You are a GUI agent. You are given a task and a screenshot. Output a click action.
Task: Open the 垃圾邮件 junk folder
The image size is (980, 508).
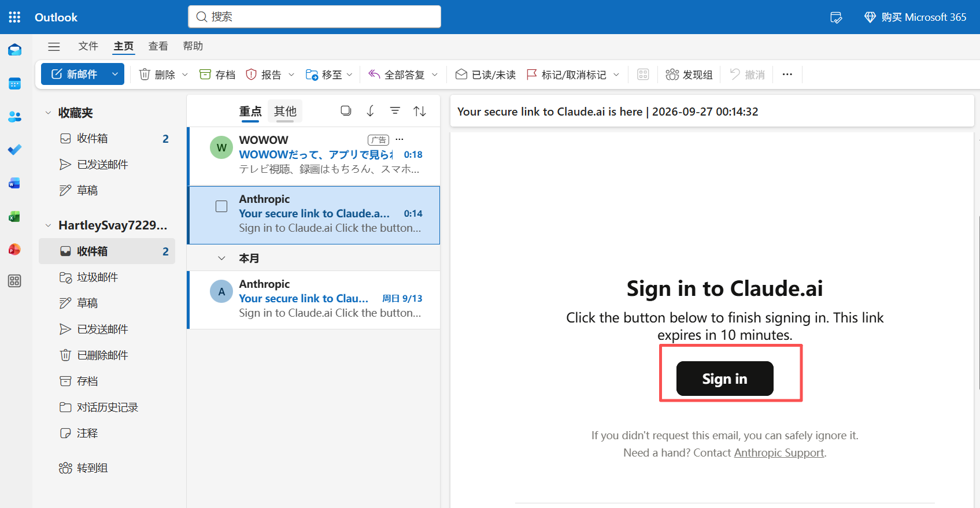(107, 277)
